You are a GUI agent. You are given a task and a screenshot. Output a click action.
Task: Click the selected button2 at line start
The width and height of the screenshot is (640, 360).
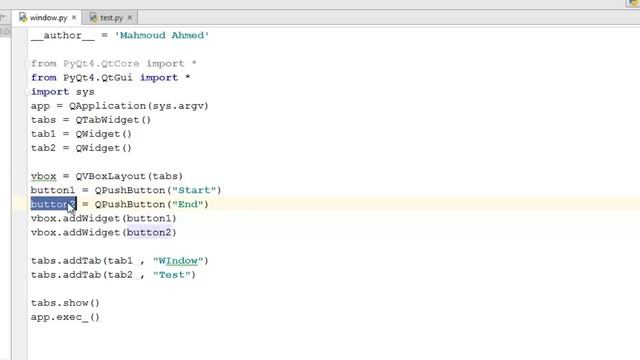pyautogui.click(x=53, y=204)
